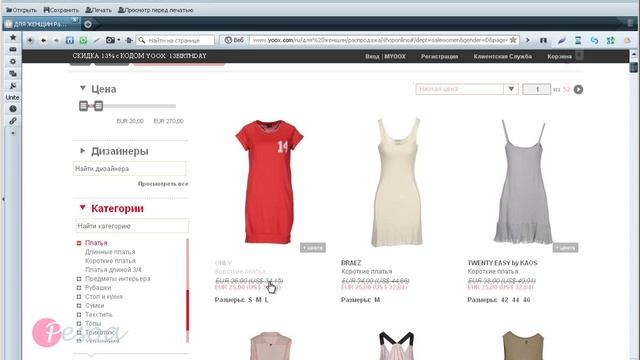This screenshot has height=360, width=640.
Task: Select the Платья длиной 3/4 subcategory
Action: click(113, 270)
